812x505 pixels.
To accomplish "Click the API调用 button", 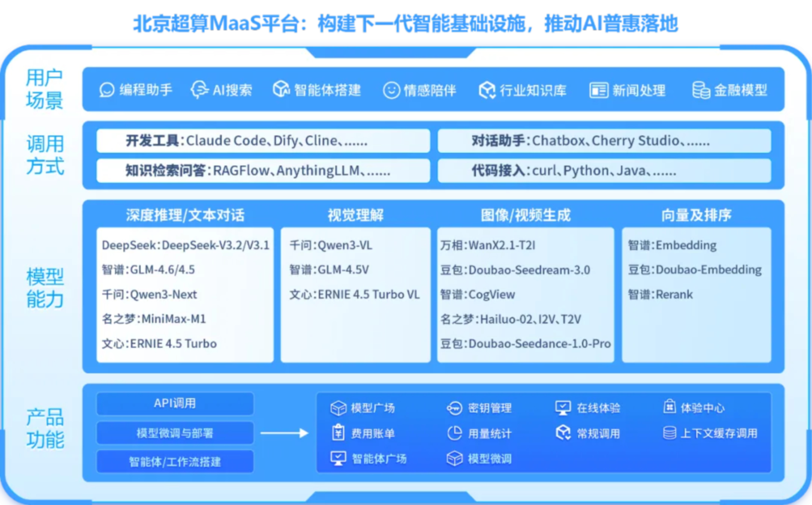I will pyautogui.click(x=175, y=403).
